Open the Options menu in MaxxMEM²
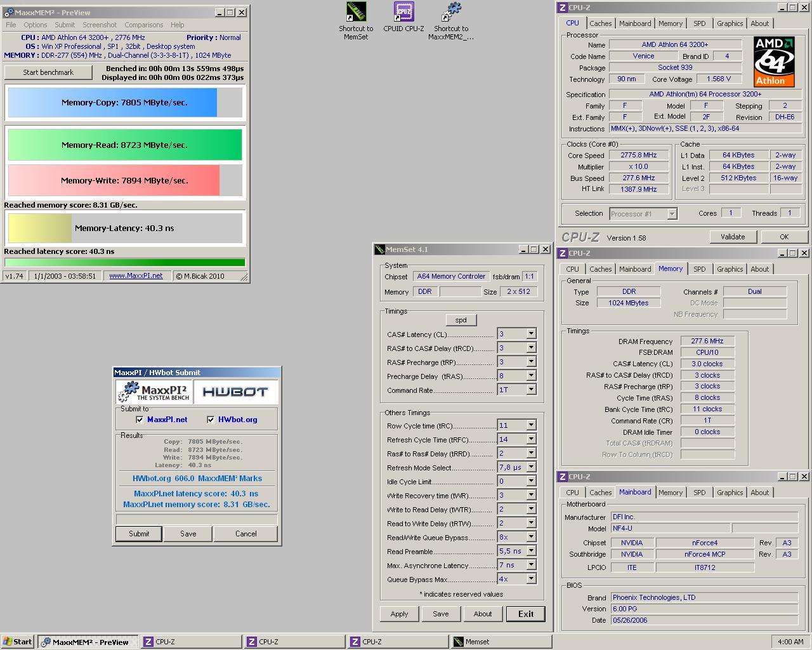This screenshot has width=812, height=650. pyautogui.click(x=36, y=25)
